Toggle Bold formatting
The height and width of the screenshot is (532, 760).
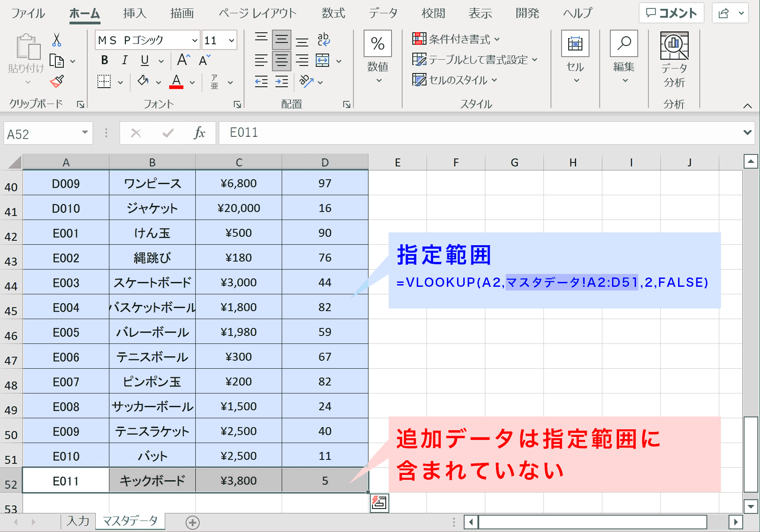pos(105,60)
